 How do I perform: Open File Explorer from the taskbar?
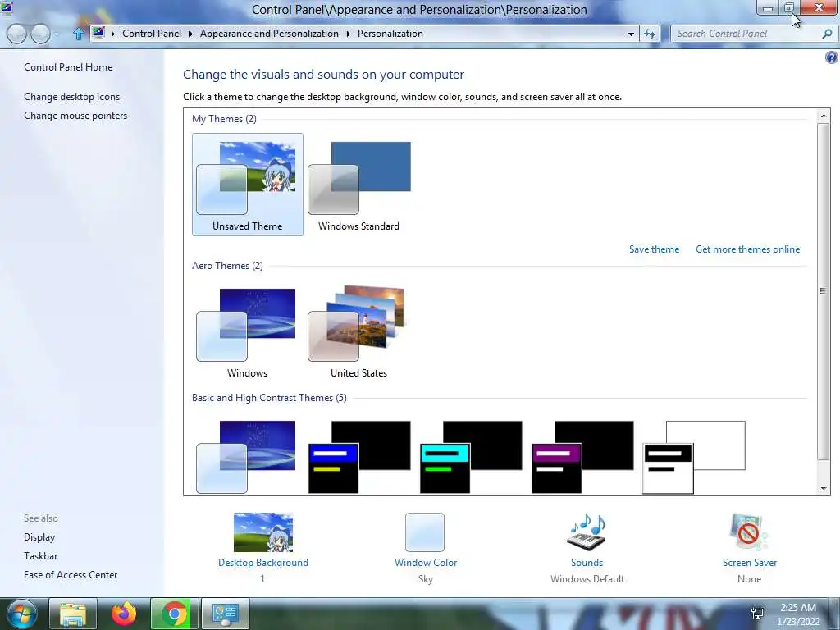point(73,614)
